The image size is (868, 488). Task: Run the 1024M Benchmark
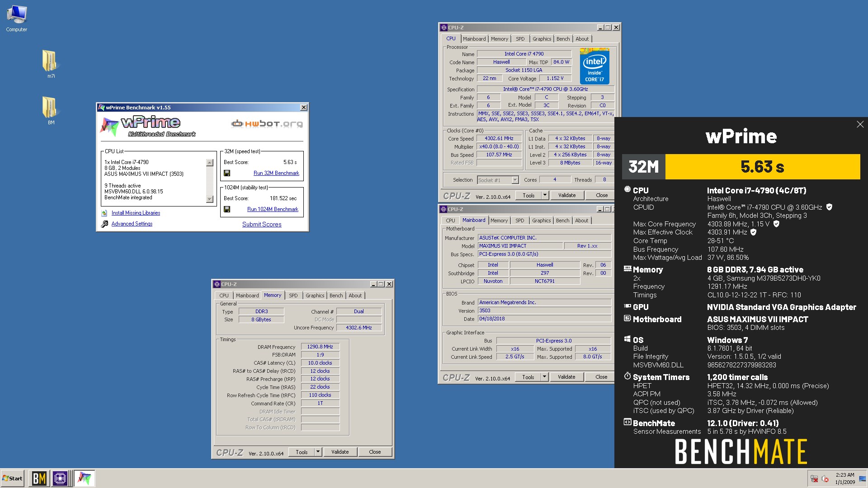tap(273, 209)
